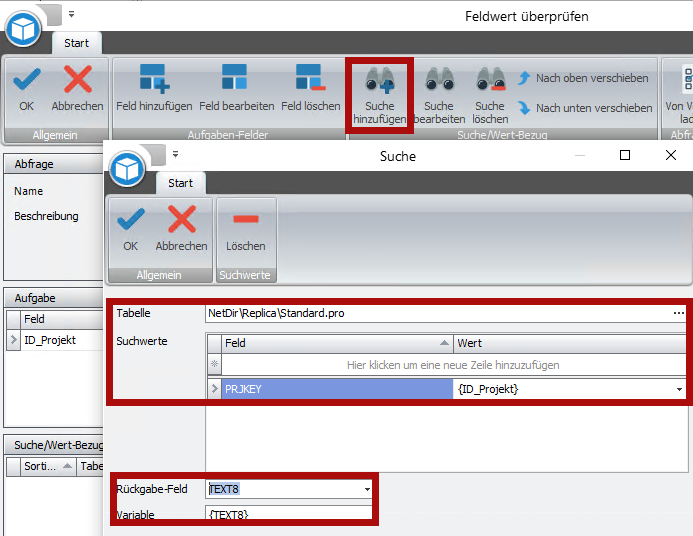Select the Start tab in main window
Image resolution: width=693 pixels, height=536 pixels.
pos(76,43)
